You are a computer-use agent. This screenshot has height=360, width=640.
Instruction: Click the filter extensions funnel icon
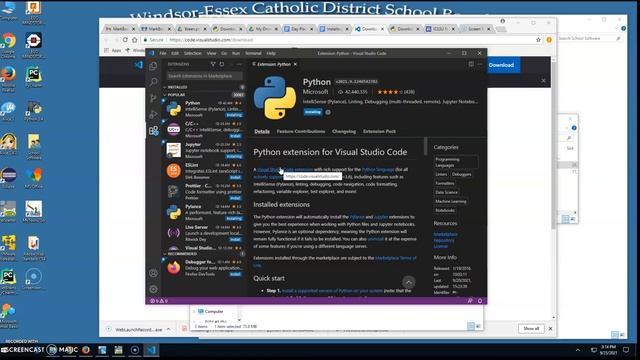213,64
